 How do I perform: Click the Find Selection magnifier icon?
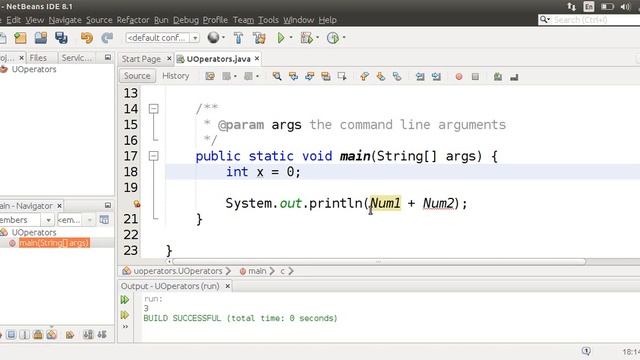277,76
